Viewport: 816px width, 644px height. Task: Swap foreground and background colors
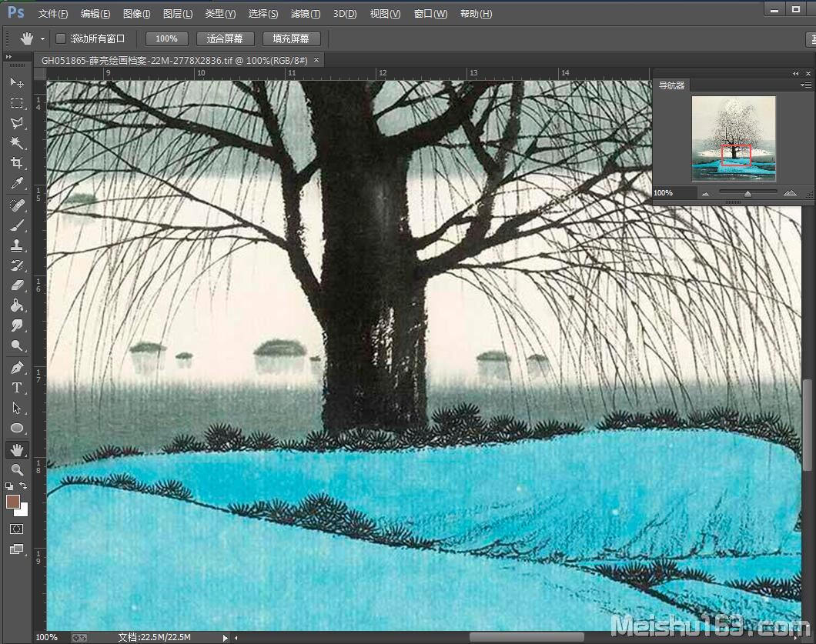click(x=23, y=486)
